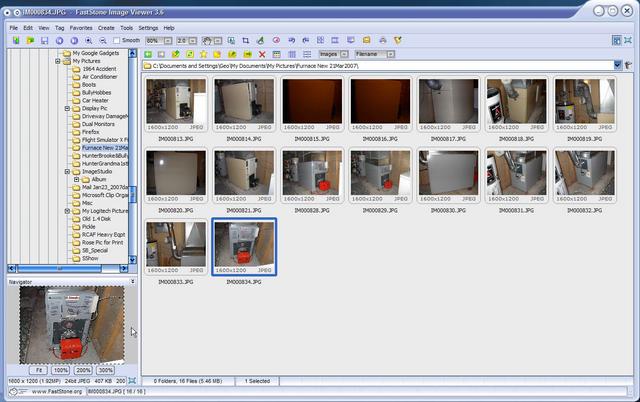Click the yellow star favorites icon
Image resolution: width=640 pixels, height=402 pixels.
coord(204,54)
